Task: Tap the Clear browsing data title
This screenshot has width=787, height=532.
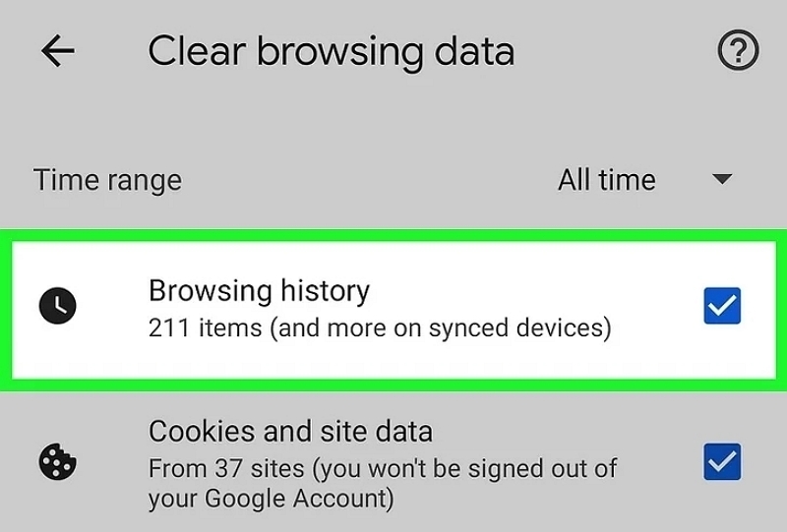Action: click(332, 52)
